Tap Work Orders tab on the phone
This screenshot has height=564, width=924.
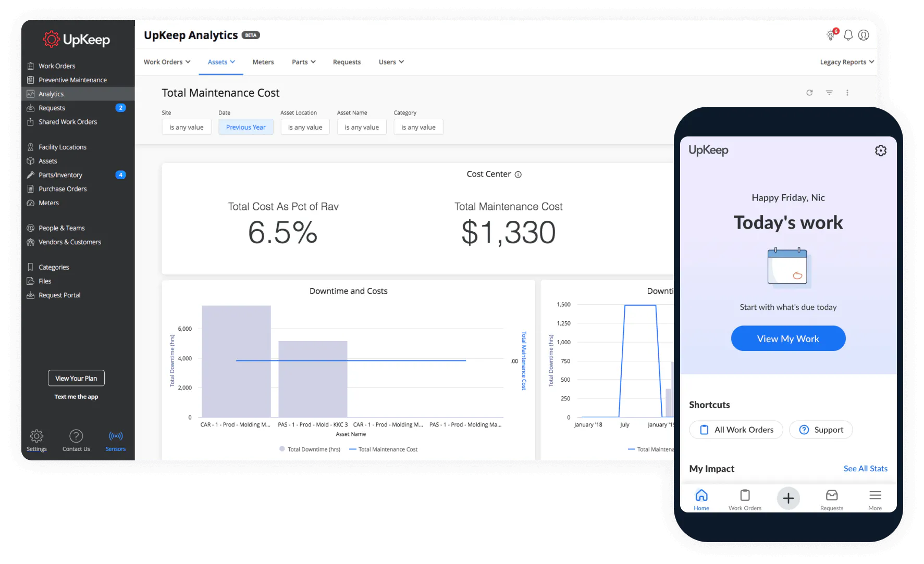click(745, 499)
